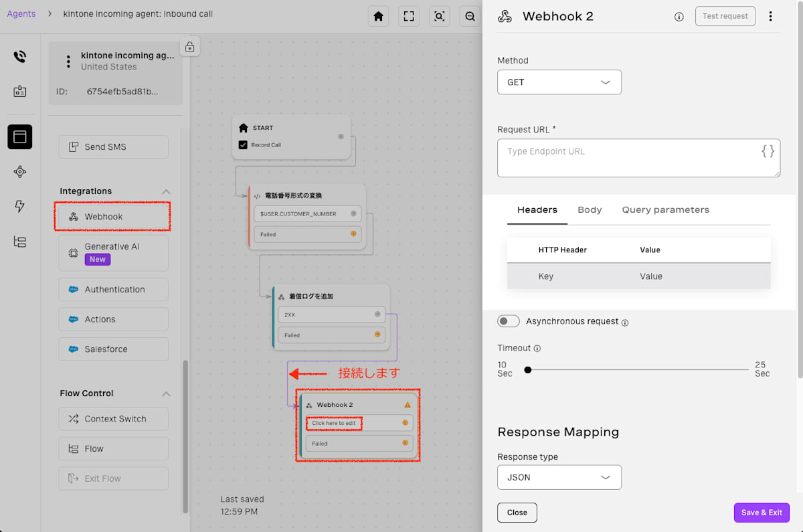Viewport: 803px width, 532px height.
Task: Add Generative AI component
Action: click(x=113, y=252)
